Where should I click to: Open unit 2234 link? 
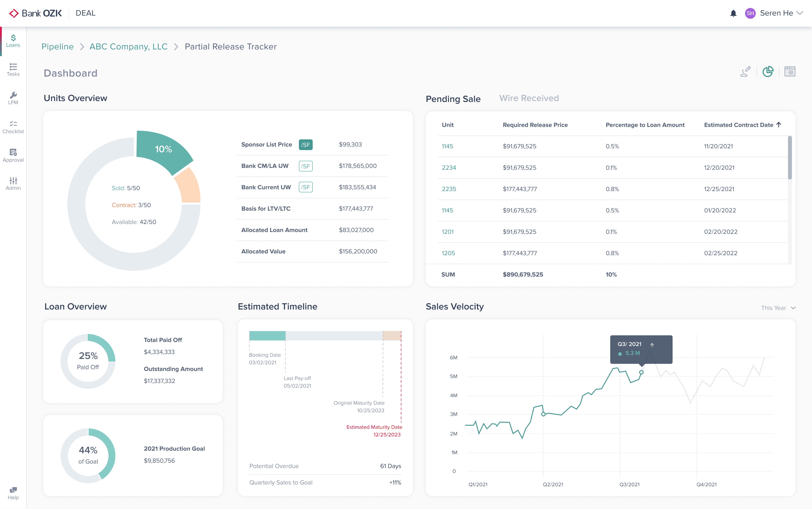click(449, 168)
